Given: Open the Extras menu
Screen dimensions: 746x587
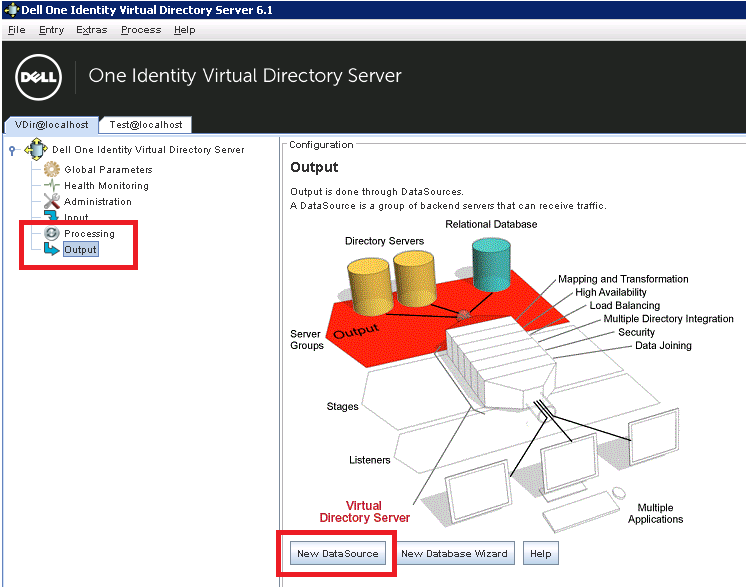Looking at the screenshot, I should (x=92, y=30).
